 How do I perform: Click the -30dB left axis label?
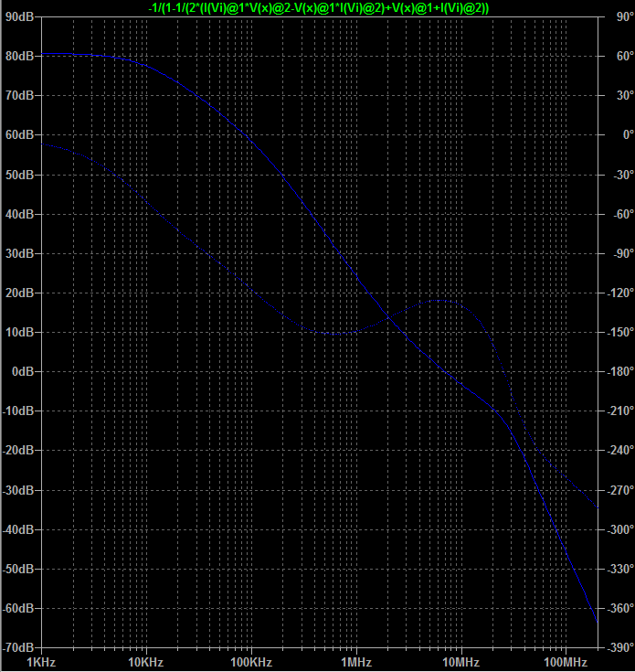click(18, 490)
